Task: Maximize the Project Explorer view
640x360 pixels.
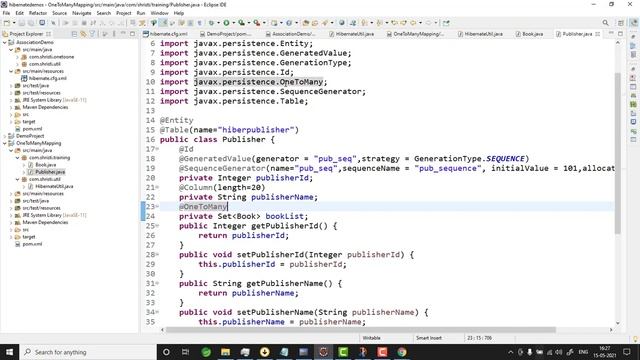Action: coord(132,34)
